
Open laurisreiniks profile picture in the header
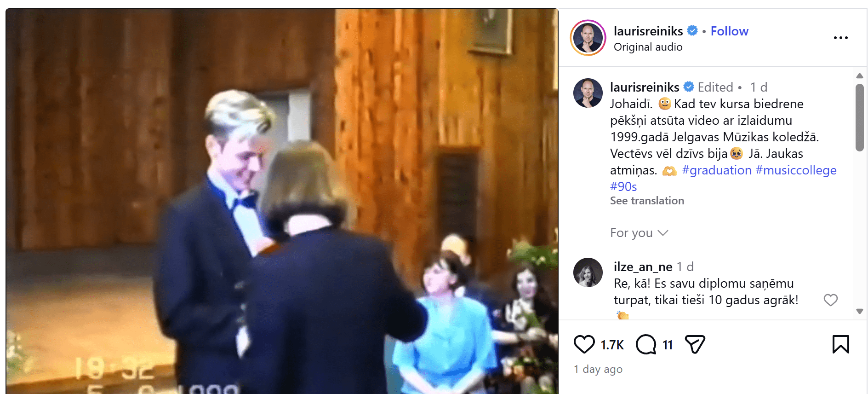(x=588, y=38)
